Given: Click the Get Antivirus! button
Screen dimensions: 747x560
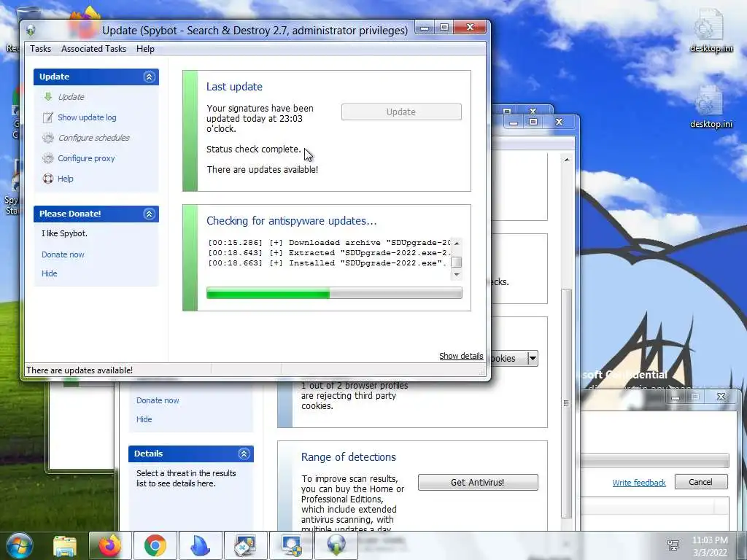Looking at the screenshot, I should (478, 483).
